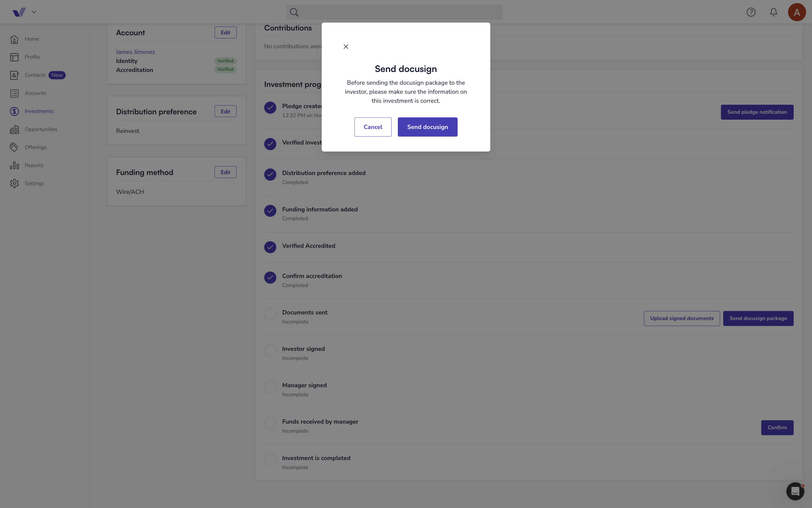
Task: Select Contacts menu label
Action: tap(35, 75)
